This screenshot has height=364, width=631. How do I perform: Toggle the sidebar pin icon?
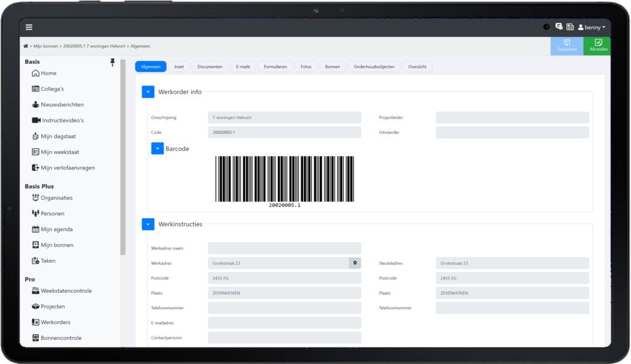[x=112, y=62]
